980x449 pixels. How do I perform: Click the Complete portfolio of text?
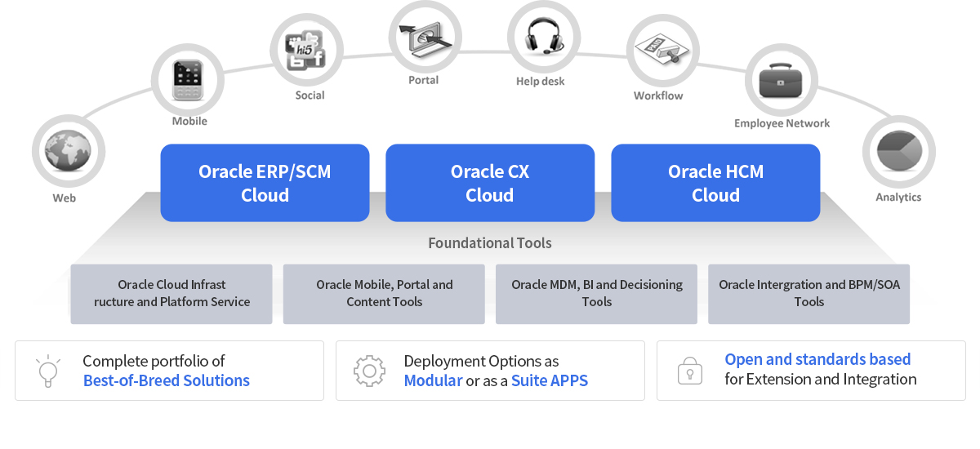coord(154,361)
